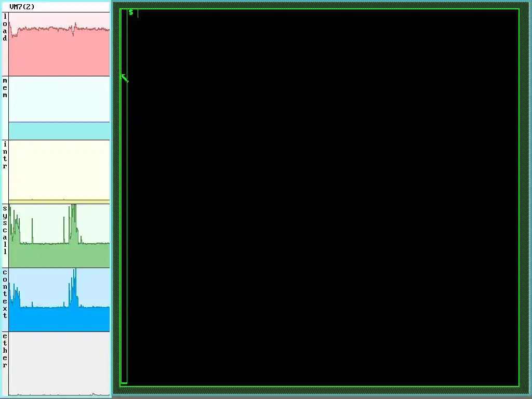Click the syscall graph panel
532x399 pixels.
[x=59, y=236]
